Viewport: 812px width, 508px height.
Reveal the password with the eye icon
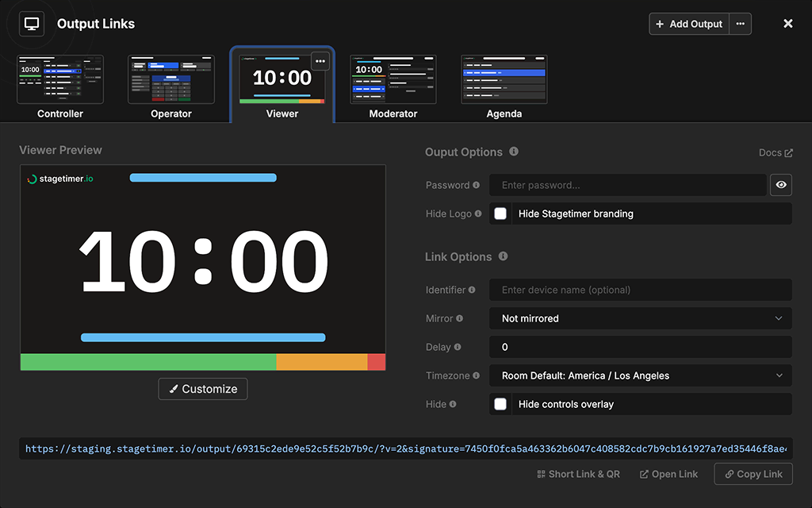tap(781, 185)
